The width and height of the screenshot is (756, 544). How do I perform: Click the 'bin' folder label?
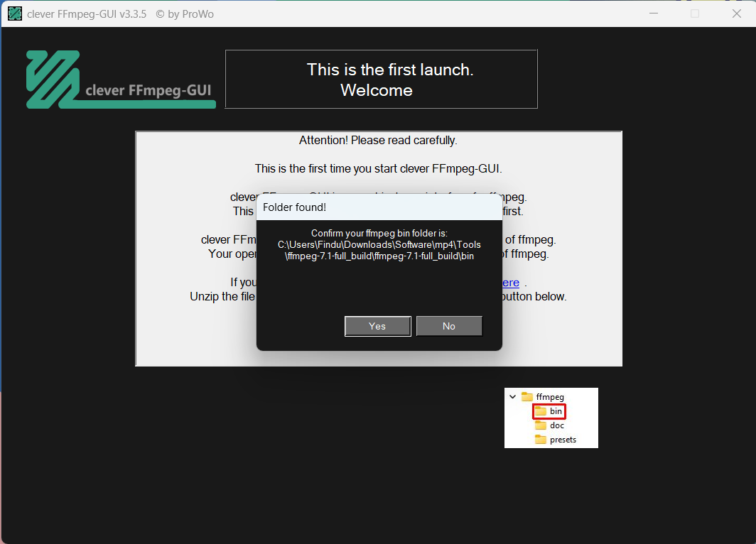[556, 411]
